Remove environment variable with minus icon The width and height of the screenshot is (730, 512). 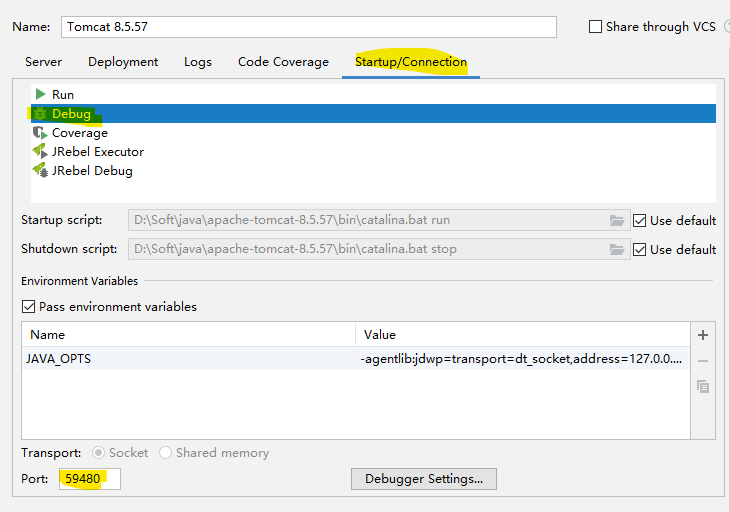coord(703,361)
